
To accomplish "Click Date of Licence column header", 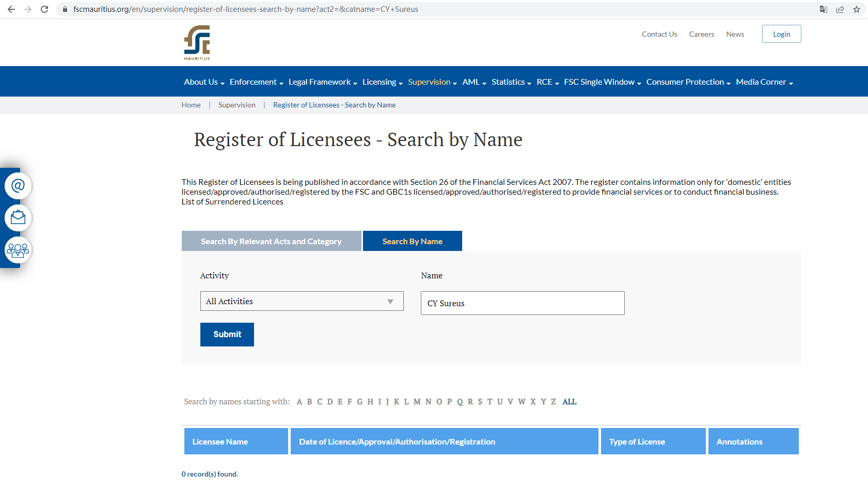I will pos(445,441).
